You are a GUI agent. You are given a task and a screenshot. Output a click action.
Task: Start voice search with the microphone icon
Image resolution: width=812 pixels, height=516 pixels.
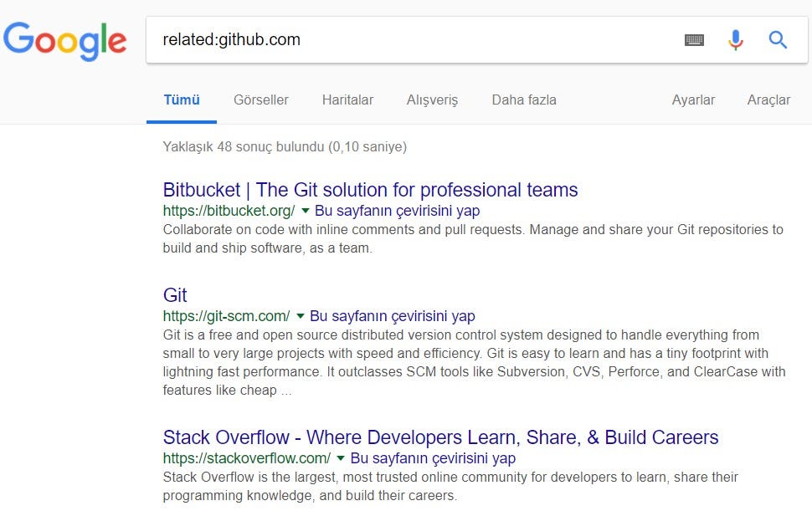(735, 40)
